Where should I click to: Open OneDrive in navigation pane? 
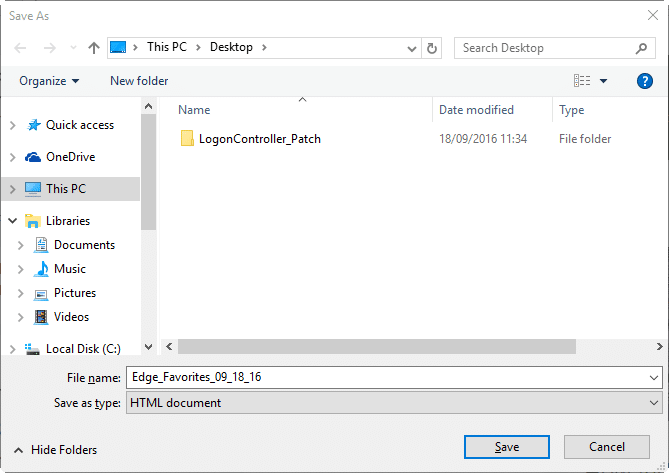click(70, 157)
